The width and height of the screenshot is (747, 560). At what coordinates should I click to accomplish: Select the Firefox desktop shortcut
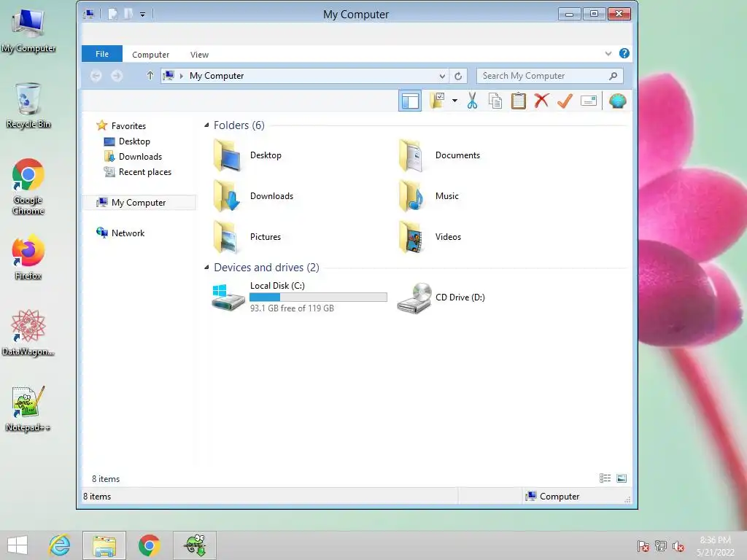tap(28, 257)
